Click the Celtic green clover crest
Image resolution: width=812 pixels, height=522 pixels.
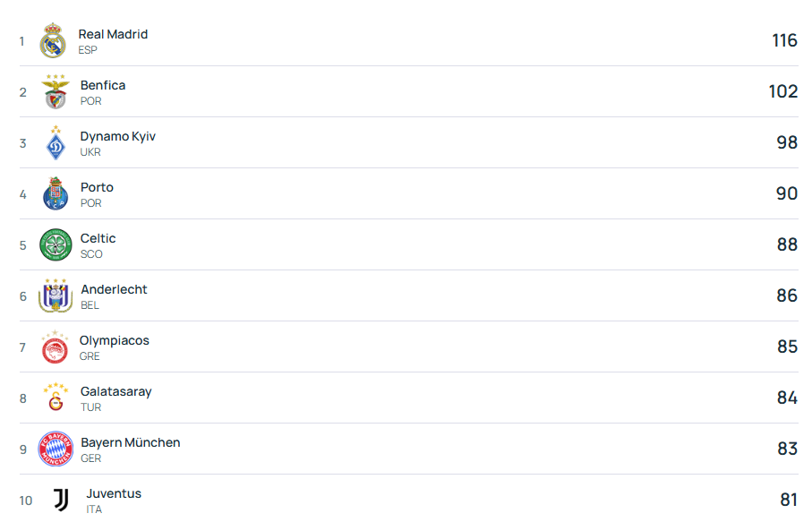click(x=56, y=245)
